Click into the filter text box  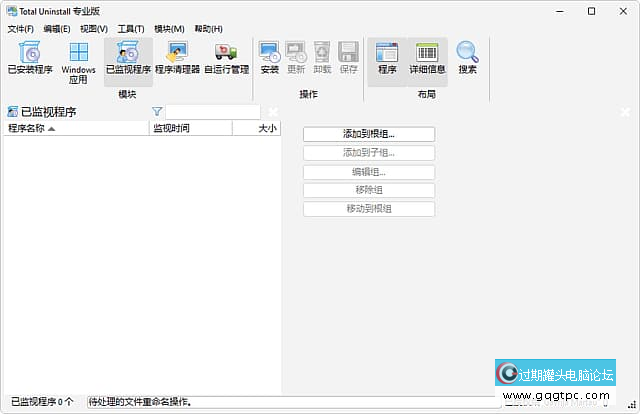click(x=212, y=112)
